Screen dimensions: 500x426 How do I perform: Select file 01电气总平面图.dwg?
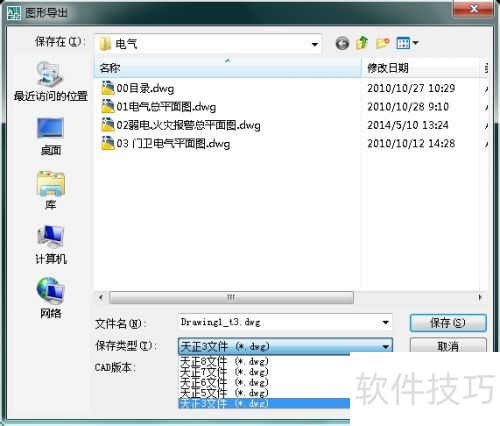point(159,107)
